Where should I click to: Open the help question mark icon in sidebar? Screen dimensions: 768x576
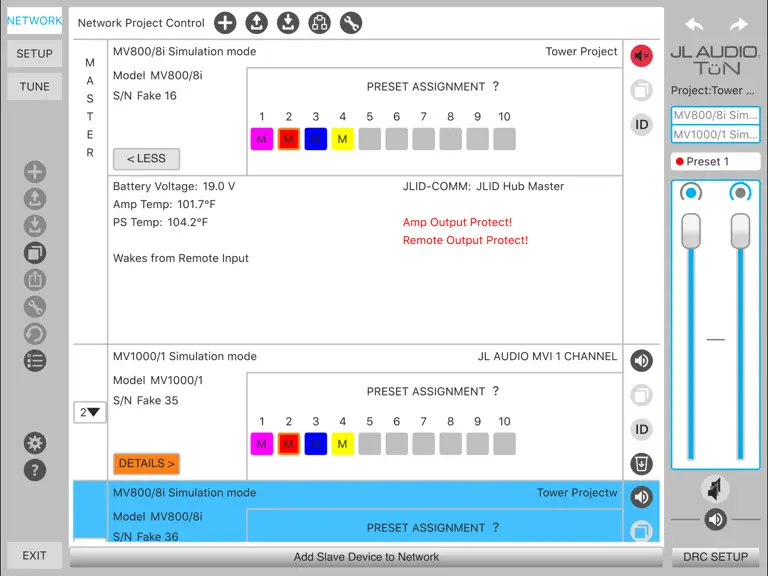tap(35, 470)
